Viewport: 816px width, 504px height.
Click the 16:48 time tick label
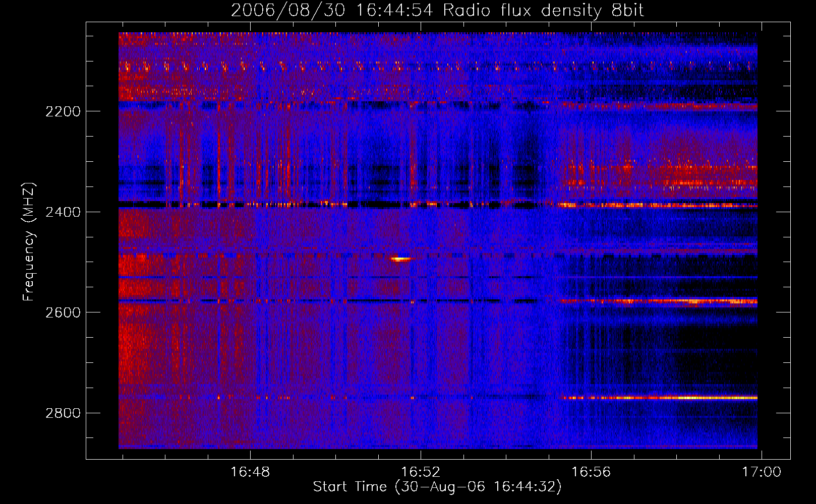coord(250,472)
